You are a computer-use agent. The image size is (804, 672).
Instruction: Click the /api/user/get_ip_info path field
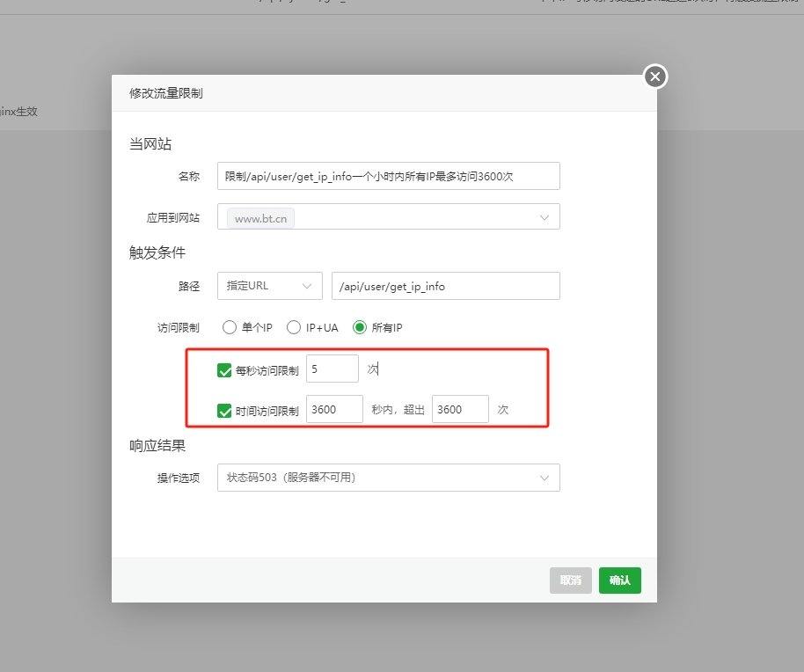(x=445, y=286)
